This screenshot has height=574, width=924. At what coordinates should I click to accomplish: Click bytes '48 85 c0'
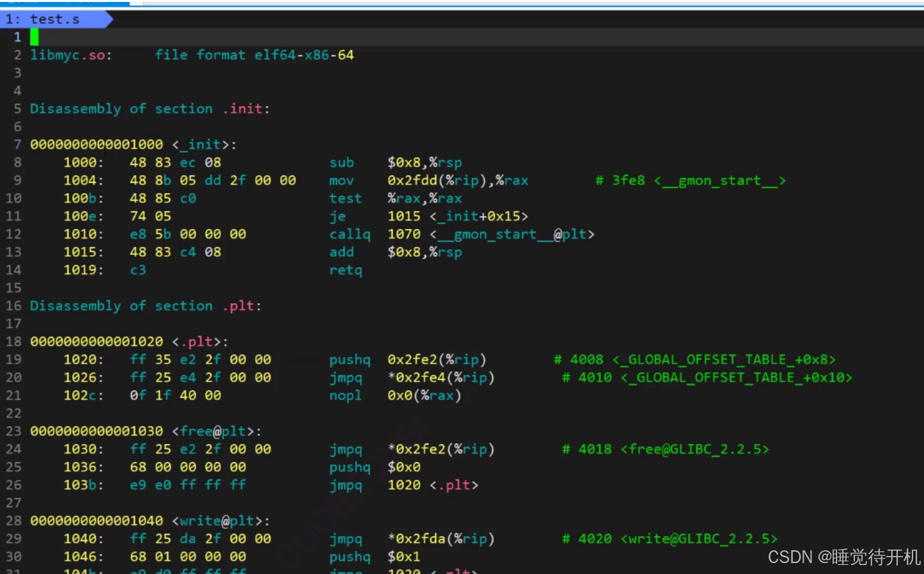coord(163,198)
